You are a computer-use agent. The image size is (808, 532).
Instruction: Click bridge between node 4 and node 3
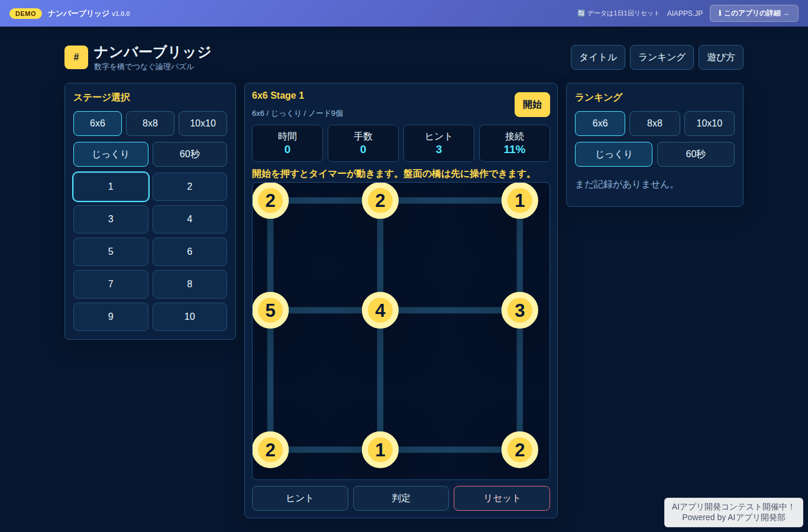(450, 310)
